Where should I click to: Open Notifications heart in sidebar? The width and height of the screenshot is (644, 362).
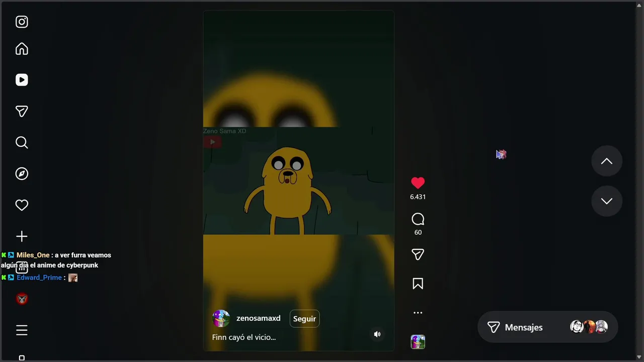(22, 205)
